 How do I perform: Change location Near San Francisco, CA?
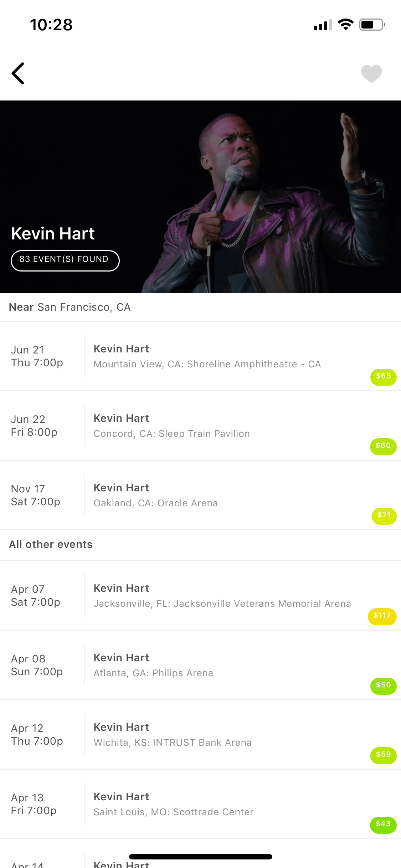pyautogui.click(x=70, y=307)
